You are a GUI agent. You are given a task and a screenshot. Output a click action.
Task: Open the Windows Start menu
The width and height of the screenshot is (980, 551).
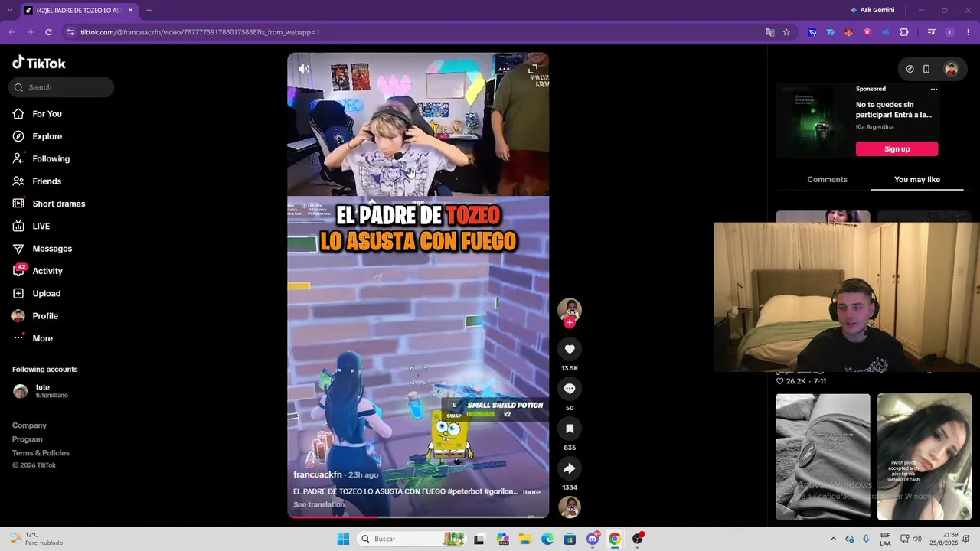pyautogui.click(x=343, y=539)
